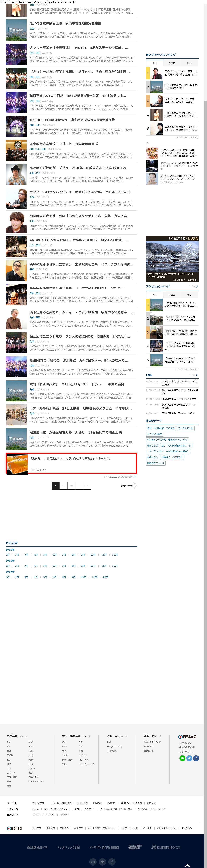The height and width of the screenshot is (868, 207).
Task: Click the cureruto logo in dark footer
Action: click(x=166, y=847)
